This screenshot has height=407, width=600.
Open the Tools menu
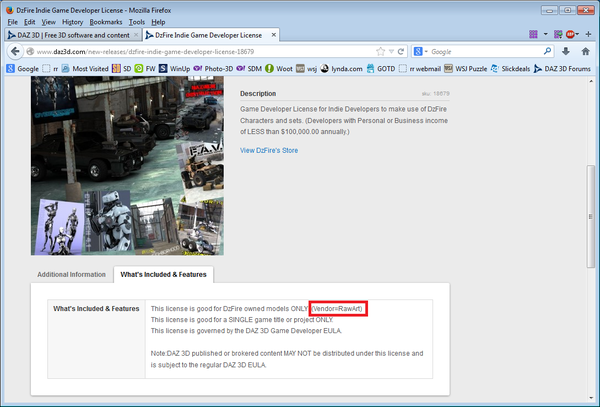pyautogui.click(x=137, y=22)
